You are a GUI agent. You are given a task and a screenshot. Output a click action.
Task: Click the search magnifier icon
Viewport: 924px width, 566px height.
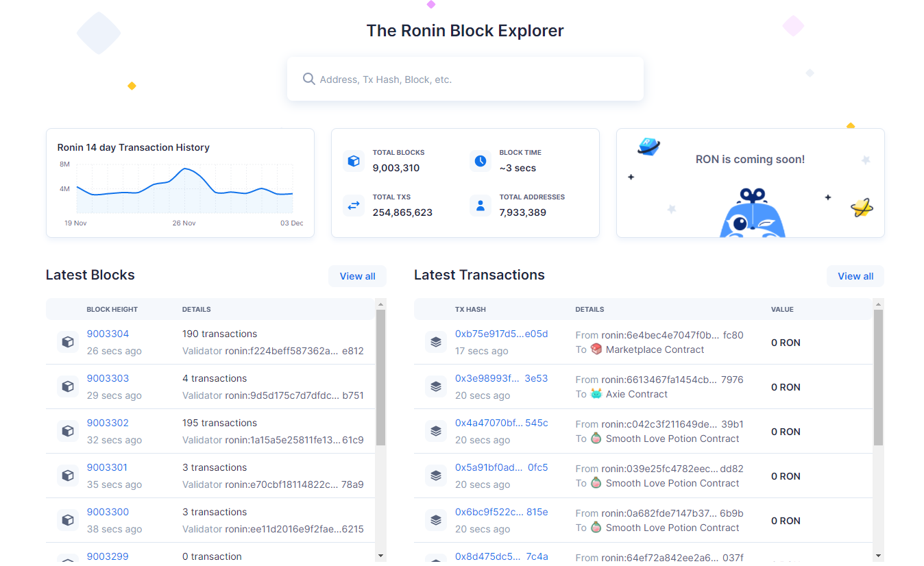tap(308, 79)
